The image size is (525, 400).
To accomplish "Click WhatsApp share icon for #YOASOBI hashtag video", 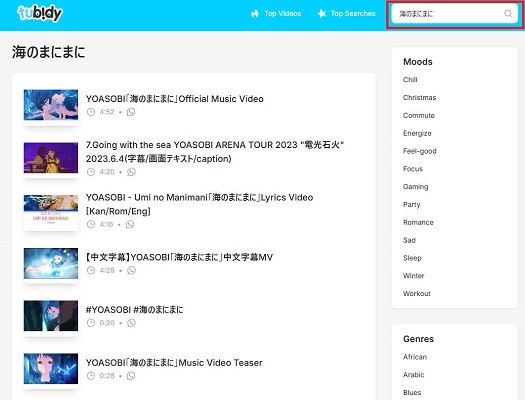I will [x=131, y=323].
